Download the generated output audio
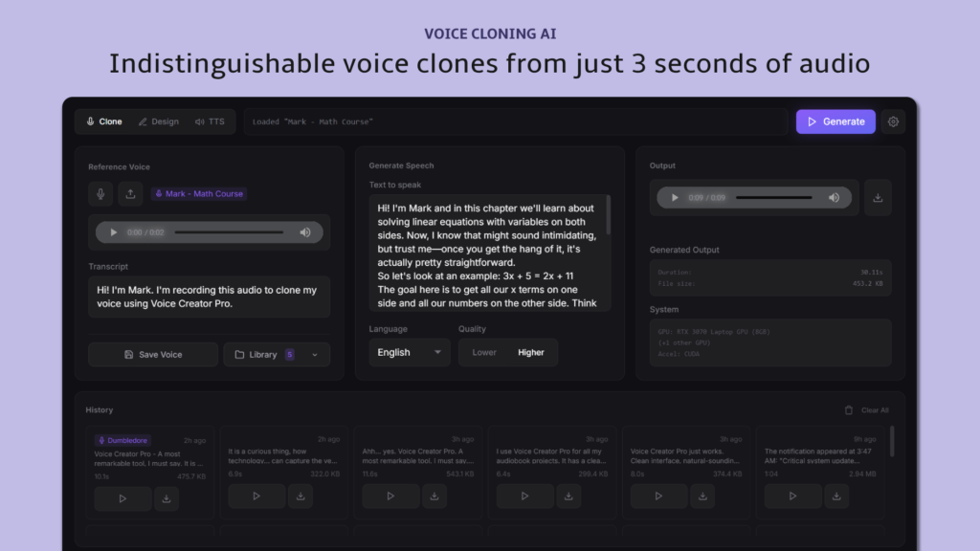The width and height of the screenshot is (980, 551). coord(878,198)
